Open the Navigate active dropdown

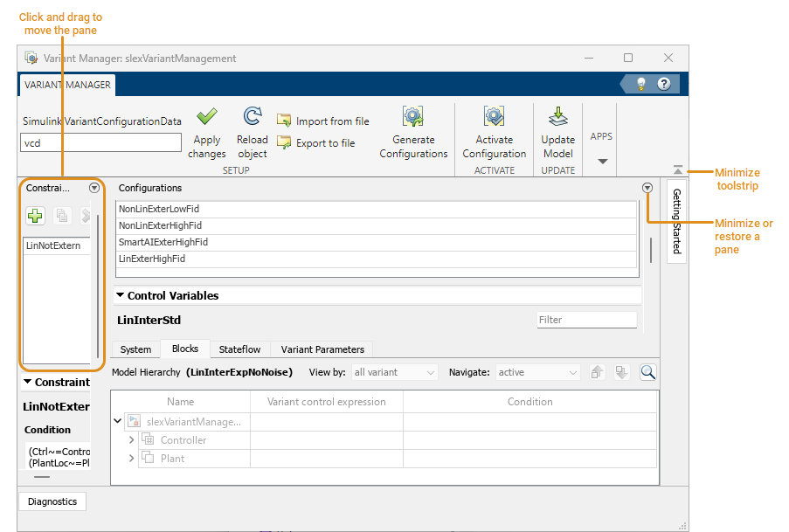537,372
